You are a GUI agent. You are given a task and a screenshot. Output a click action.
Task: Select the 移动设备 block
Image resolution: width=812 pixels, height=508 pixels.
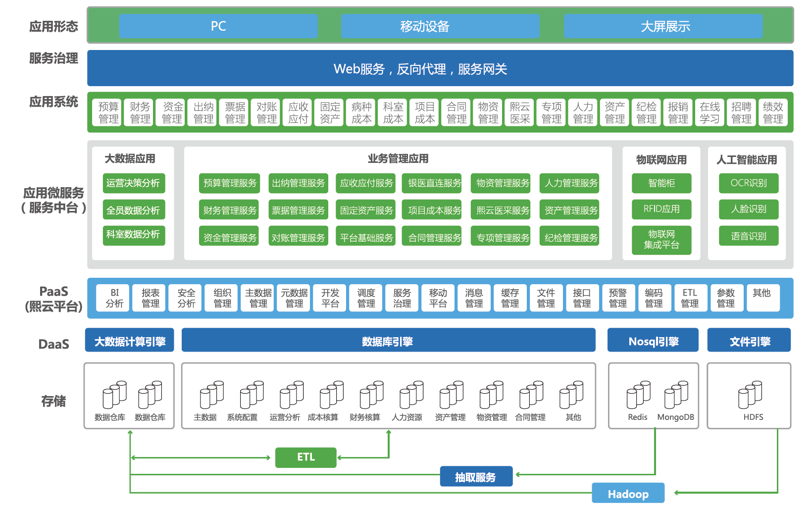coord(440,26)
